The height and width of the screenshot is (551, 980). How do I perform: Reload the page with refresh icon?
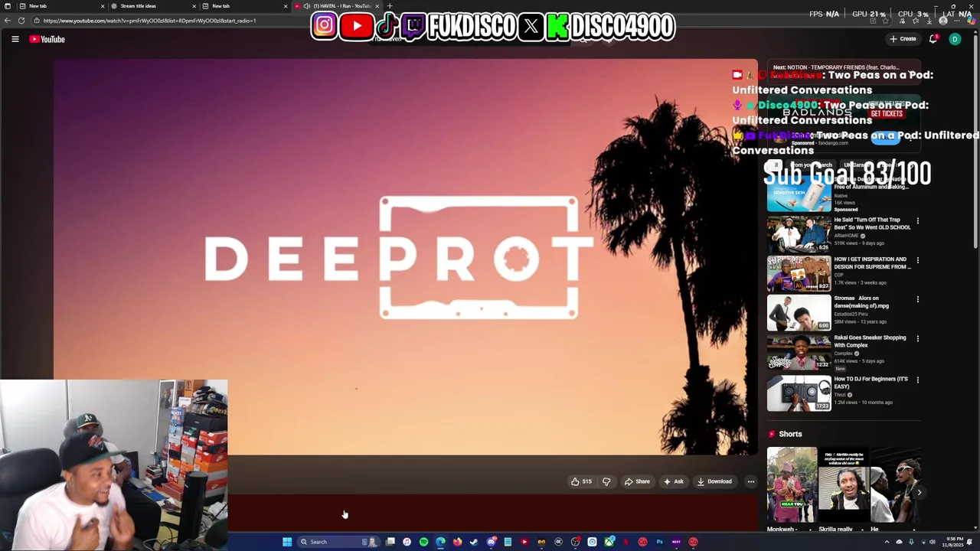21,21
